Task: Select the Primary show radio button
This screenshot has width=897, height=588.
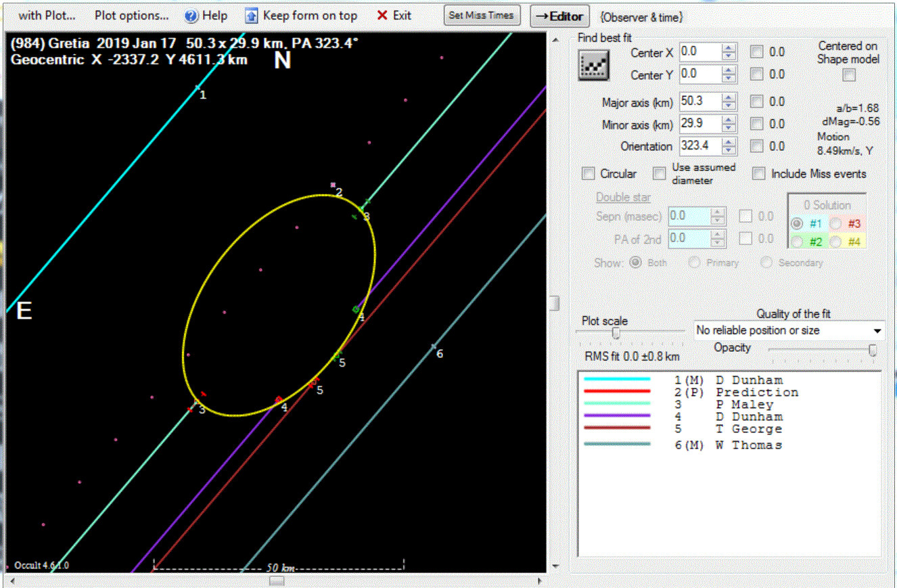Action: click(694, 263)
